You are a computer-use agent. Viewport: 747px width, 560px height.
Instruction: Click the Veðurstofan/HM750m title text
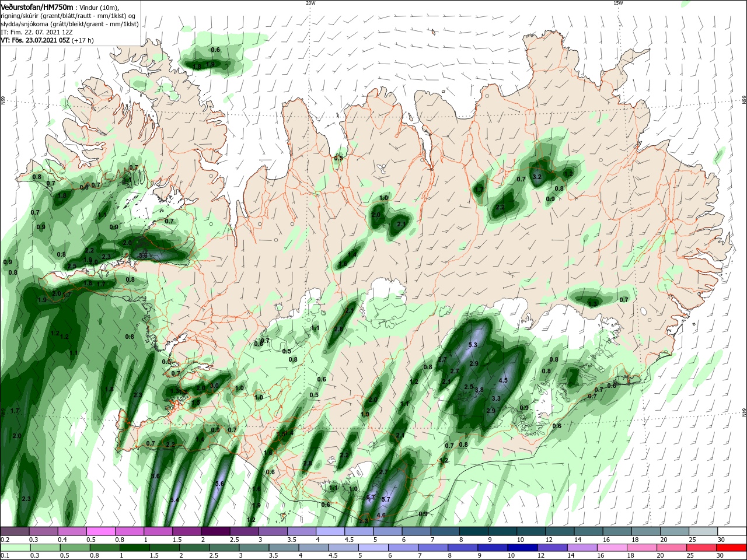pos(37,6)
